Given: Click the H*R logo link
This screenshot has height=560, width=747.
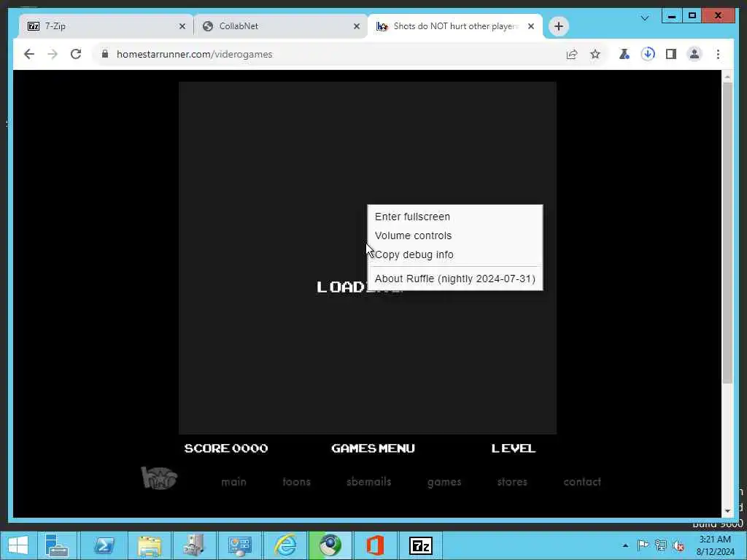Looking at the screenshot, I should pos(159,478).
